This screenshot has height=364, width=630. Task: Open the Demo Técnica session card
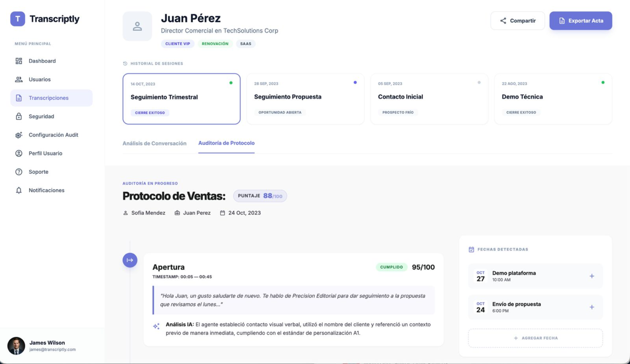[x=553, y=99]
